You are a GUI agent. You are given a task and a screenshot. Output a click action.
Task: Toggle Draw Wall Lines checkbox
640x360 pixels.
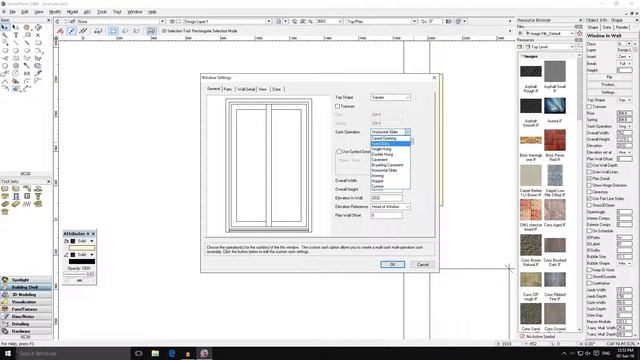pos(589,172)
